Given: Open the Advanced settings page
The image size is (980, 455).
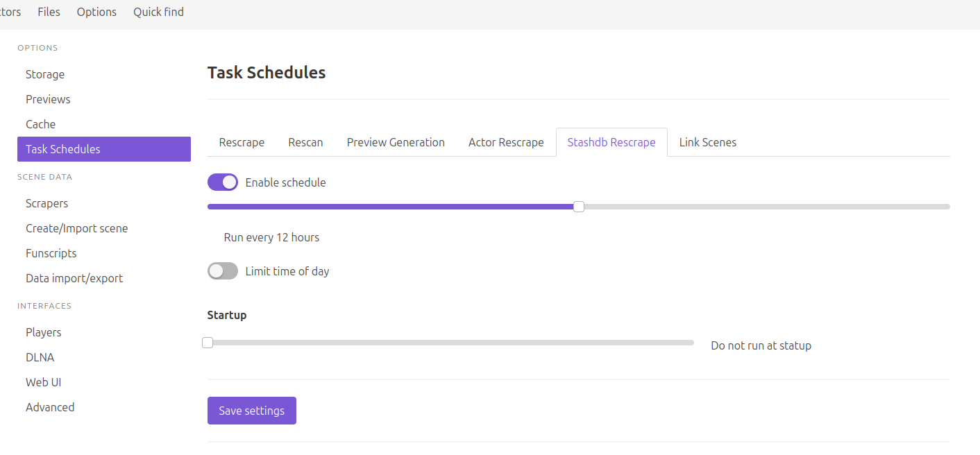Looking at the screenshot, I should [104, 407].
